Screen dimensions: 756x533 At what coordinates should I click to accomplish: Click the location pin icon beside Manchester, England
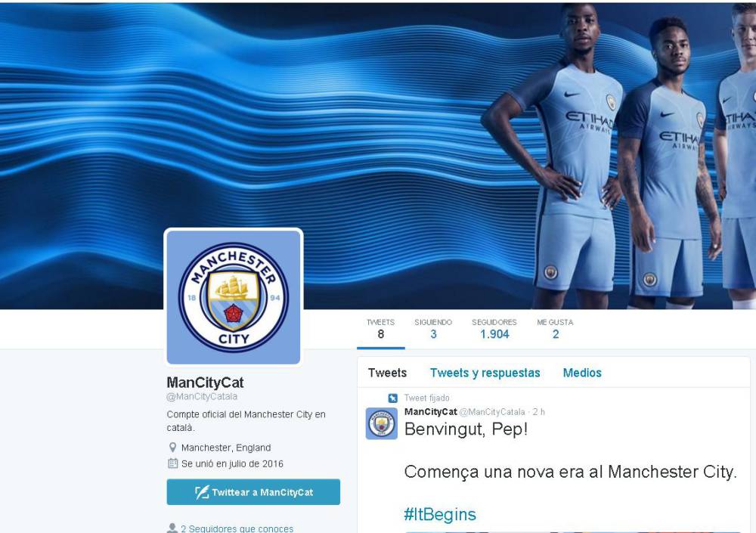coord(172,448)
